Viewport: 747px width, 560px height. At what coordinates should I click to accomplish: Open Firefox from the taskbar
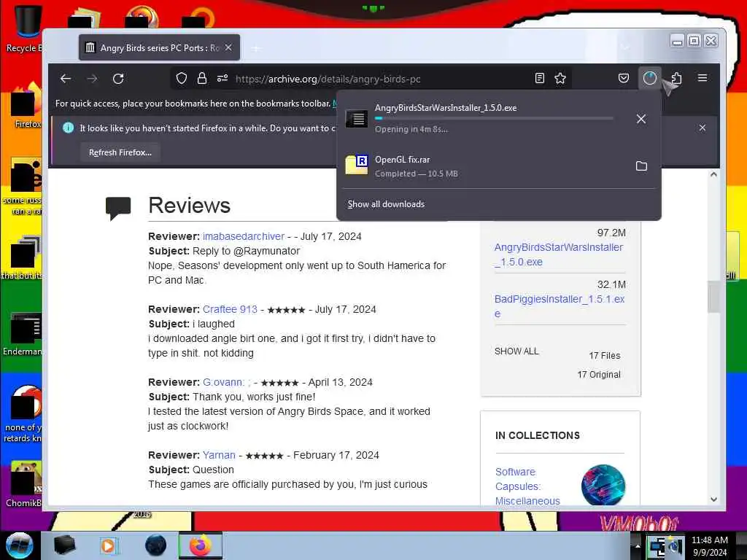click(201, 545)
